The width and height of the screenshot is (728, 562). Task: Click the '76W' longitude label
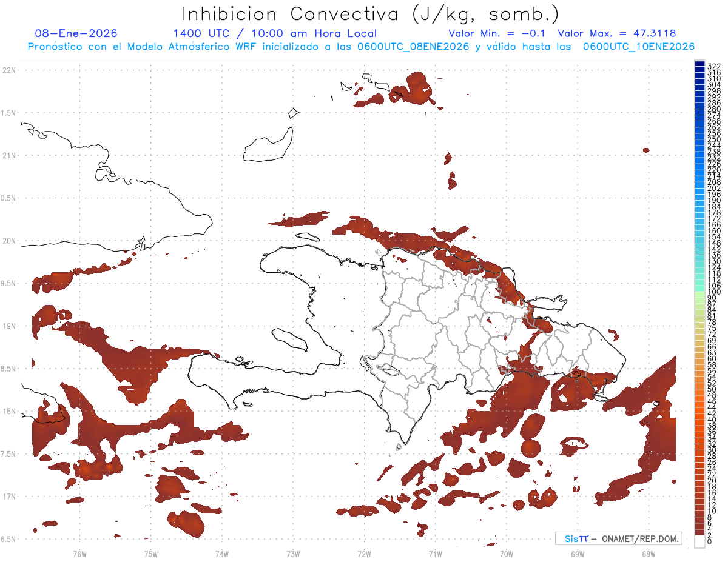click(x=79, y=554)
